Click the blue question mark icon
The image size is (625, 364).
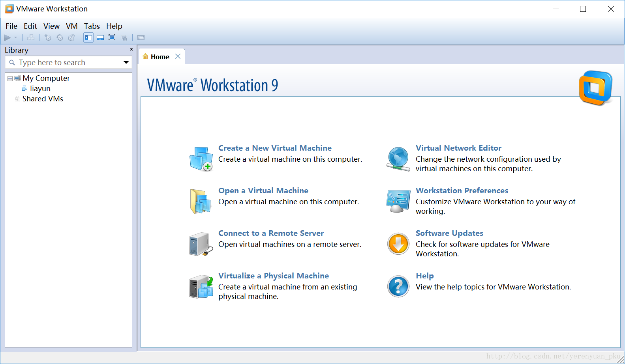click(x=398, y=286)
